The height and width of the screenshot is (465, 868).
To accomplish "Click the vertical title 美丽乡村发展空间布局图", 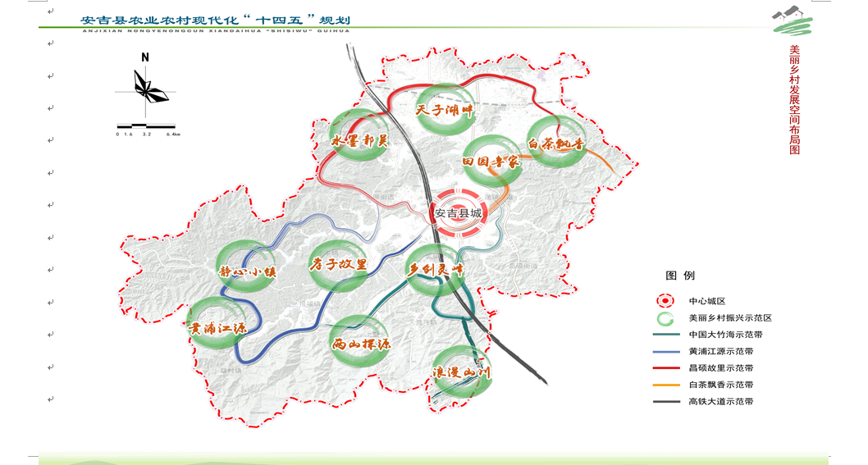I will tap(794, 99).
